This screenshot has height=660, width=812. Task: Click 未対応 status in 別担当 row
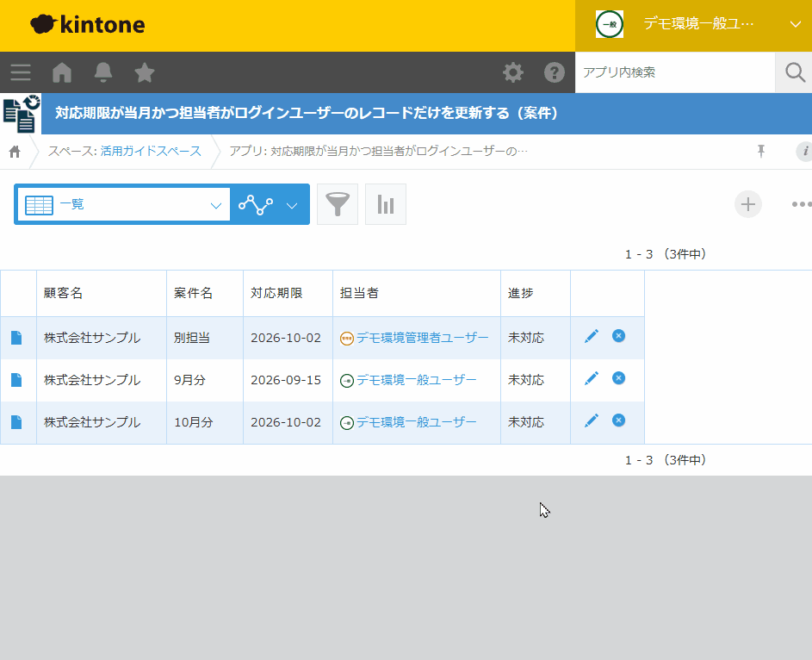pyautogui.click(x=526, y=338)
